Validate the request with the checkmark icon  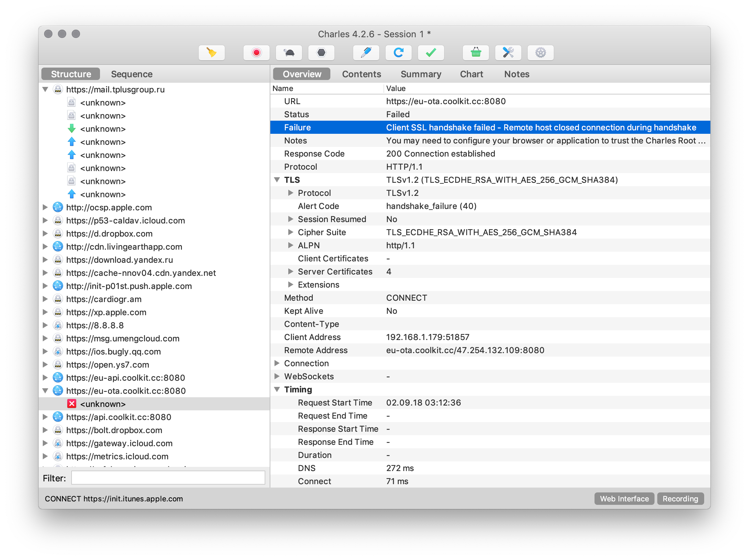[x=430, y=53]
